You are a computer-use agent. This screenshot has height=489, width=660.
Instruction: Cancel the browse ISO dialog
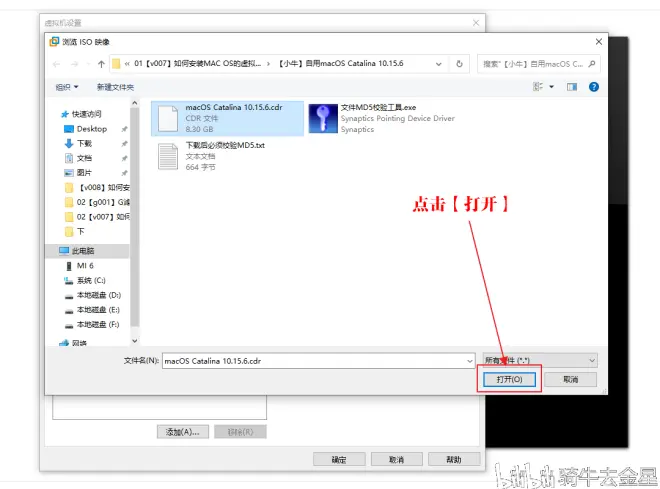[570, 379]
